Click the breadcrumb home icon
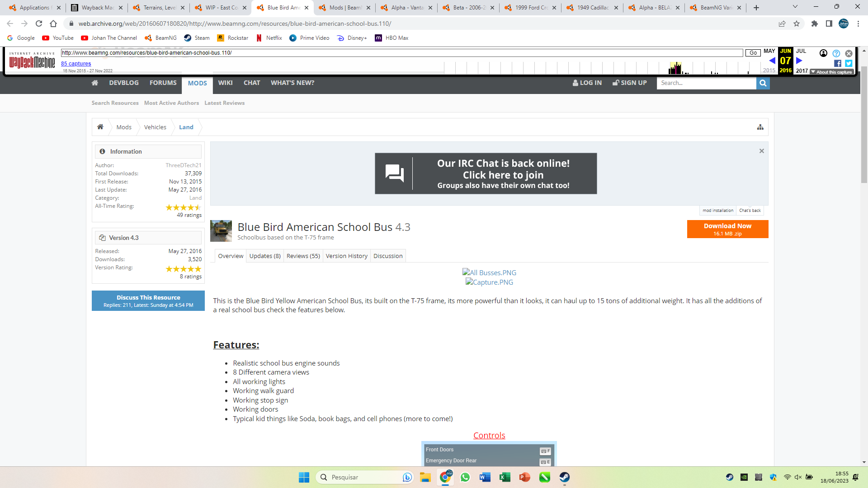This screenshot has width=868, height=488. click(100, 127)
